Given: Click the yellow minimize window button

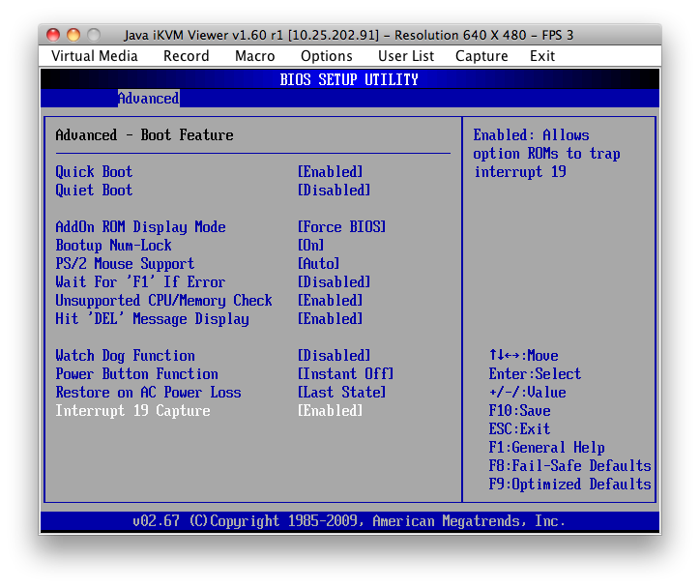Looking at the screenshot, I should click(73, 35).
